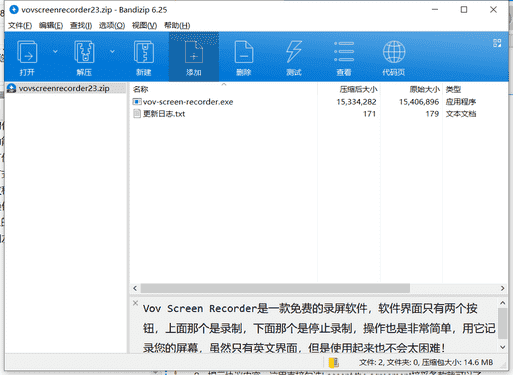
Task: Open the 查找(I) menu
Action: click(x=81, y=25)
